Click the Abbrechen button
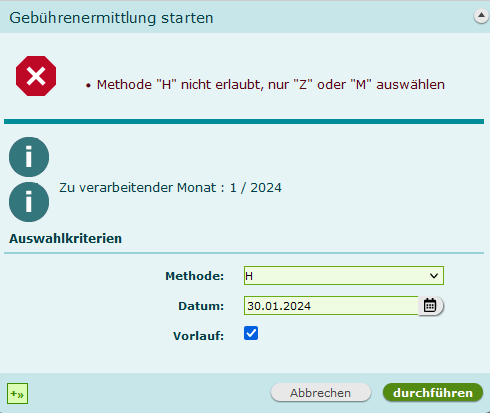The height and width of the screenshot is (413, 490). [321, 393]
